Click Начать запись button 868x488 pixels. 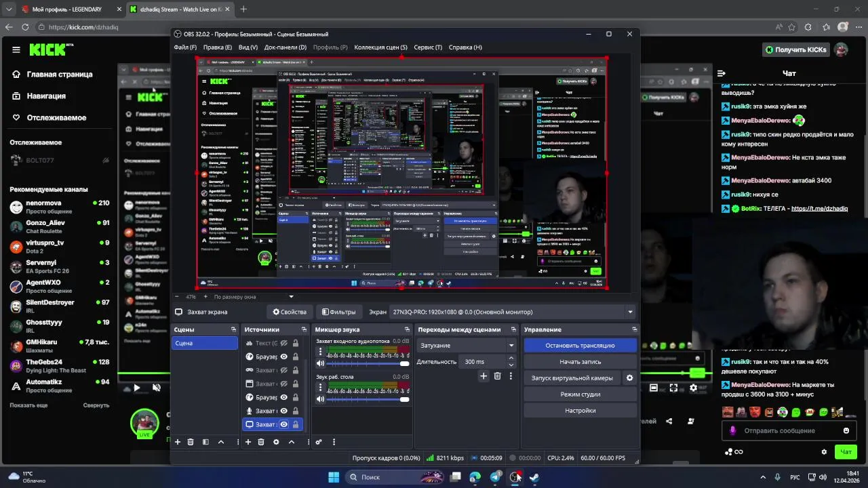(x=580, y=362)
